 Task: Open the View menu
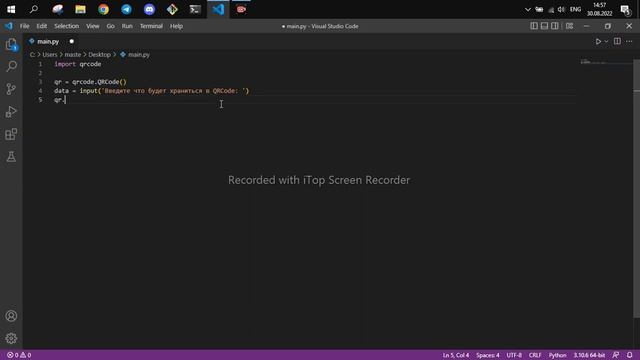93,26
